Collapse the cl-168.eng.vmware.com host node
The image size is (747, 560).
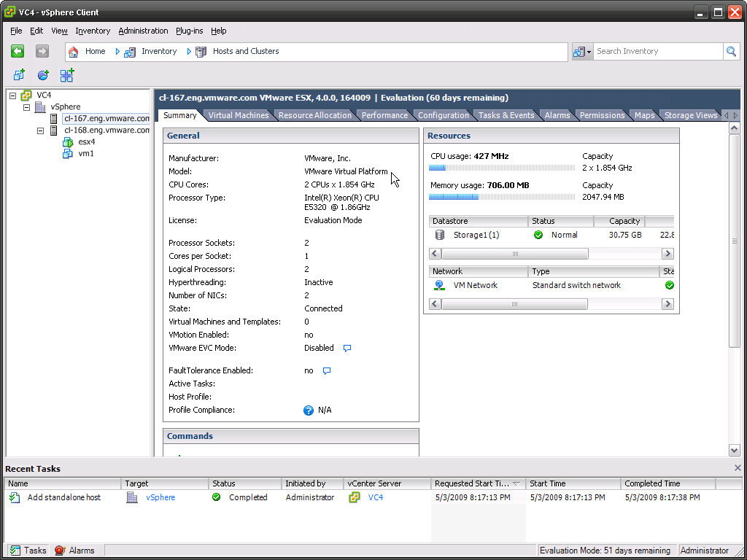[40, 131]
